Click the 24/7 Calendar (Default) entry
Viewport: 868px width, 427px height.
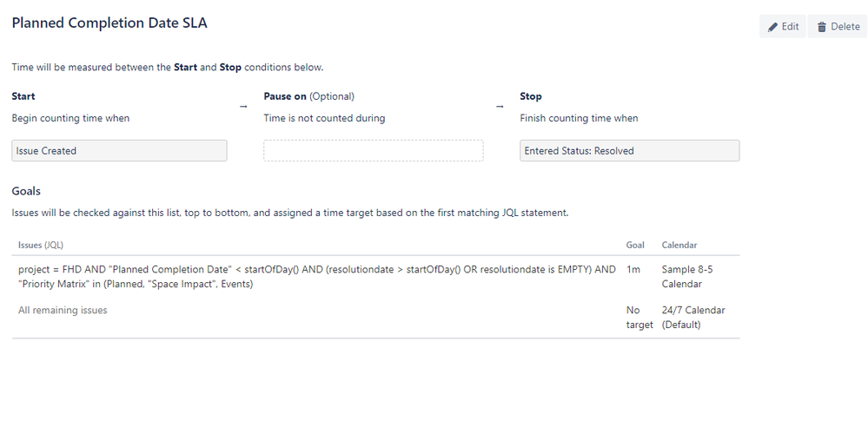click(x=693, y=318)
